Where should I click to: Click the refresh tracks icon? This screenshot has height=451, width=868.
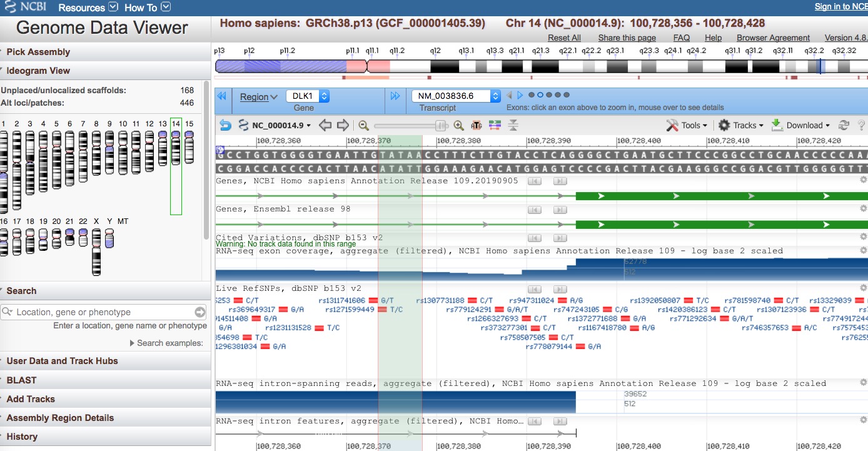844,125
